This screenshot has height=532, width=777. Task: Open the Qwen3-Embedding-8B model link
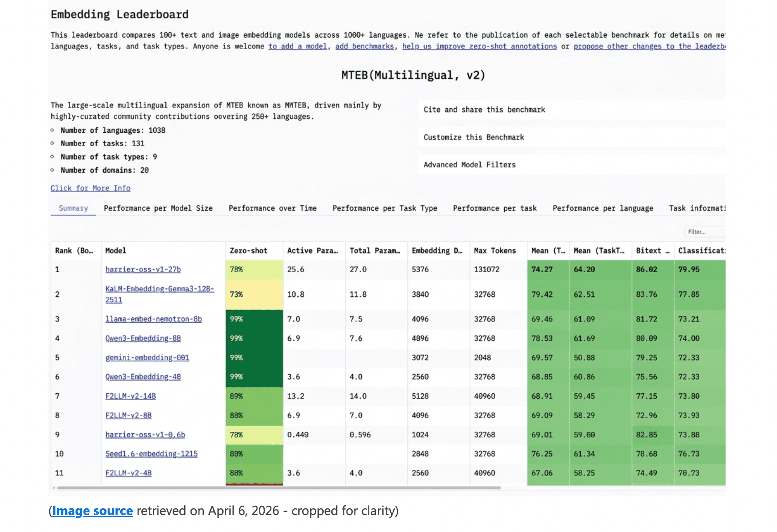(x=143, y=338)
